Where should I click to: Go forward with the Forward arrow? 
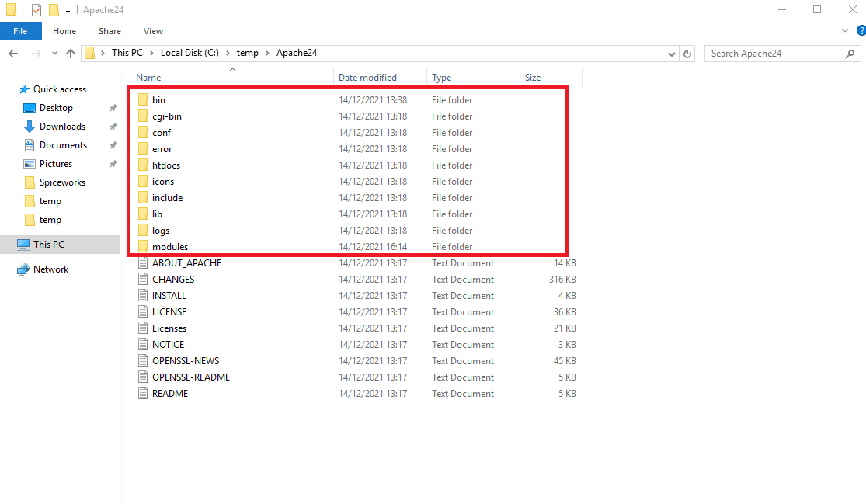coord(37,54)
